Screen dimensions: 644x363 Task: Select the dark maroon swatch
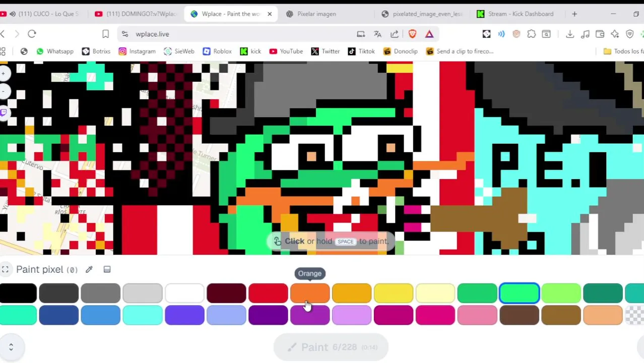(x=226, y=293)
